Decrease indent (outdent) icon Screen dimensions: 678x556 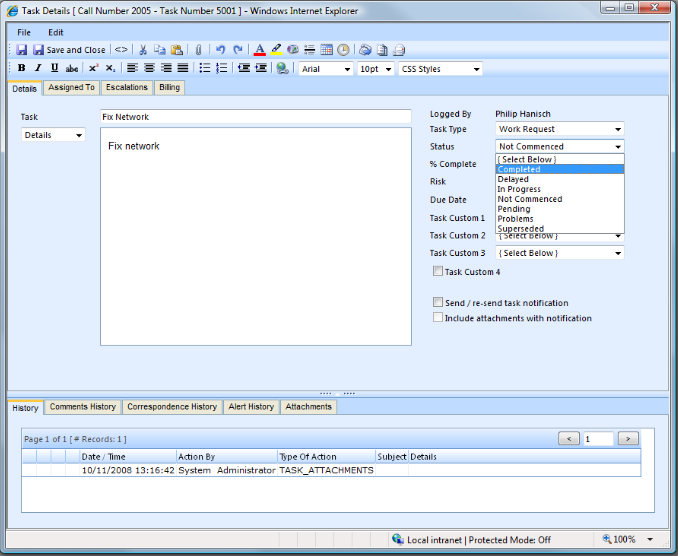pos(244,68)
